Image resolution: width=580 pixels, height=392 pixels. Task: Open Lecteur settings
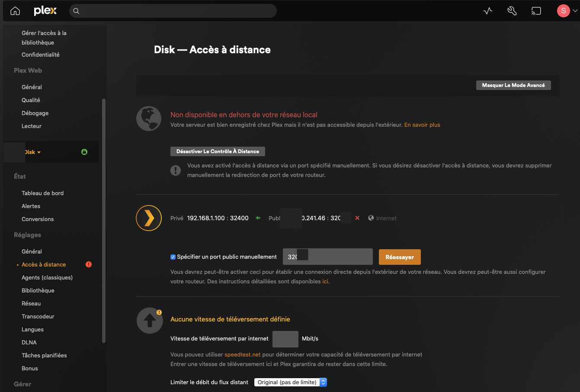tap(32, 126)
